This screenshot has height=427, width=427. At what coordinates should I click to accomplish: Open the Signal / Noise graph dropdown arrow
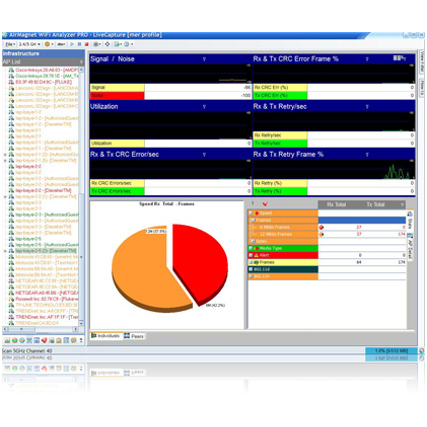tap(204, 59)
